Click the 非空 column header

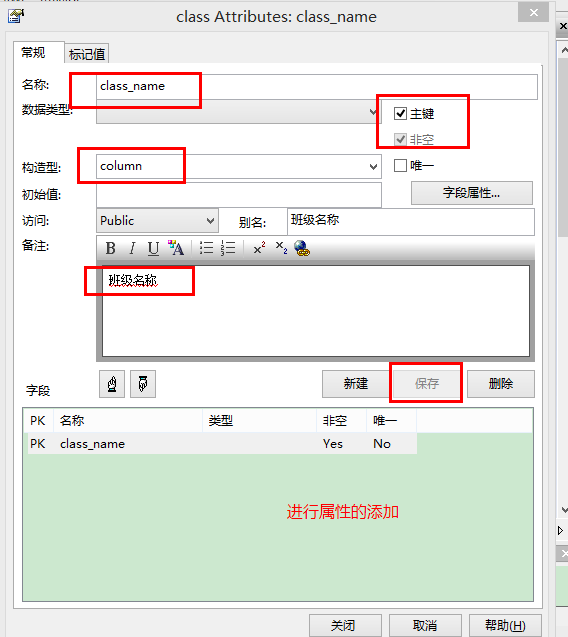[342, 420]
